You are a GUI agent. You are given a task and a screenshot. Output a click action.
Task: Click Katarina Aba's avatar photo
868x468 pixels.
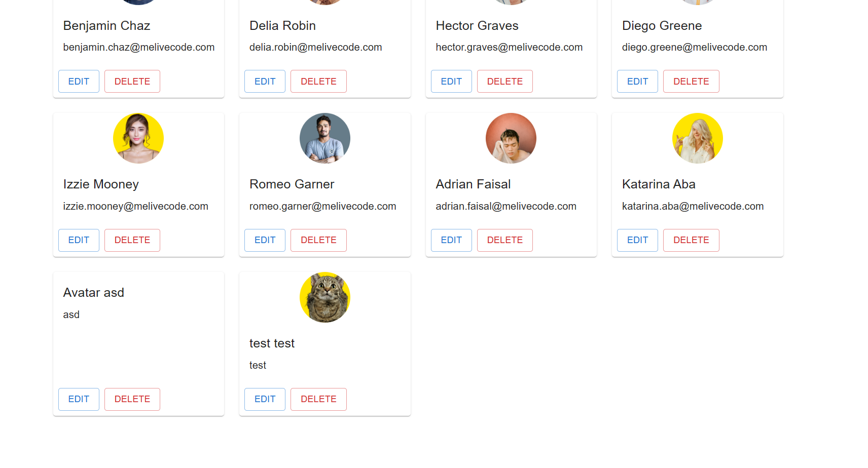point(698,138)
